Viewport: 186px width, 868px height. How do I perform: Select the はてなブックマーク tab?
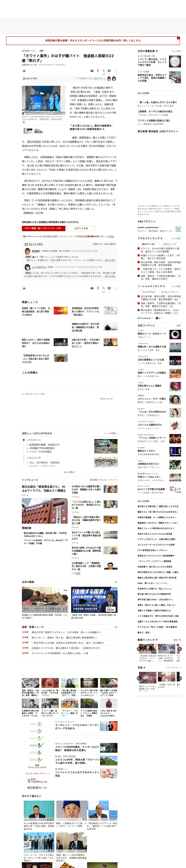tap(170, 292)
